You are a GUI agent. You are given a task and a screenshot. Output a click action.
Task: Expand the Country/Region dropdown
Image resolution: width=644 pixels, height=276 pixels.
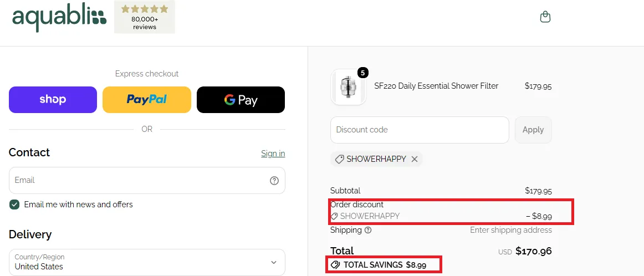(147, 262)
